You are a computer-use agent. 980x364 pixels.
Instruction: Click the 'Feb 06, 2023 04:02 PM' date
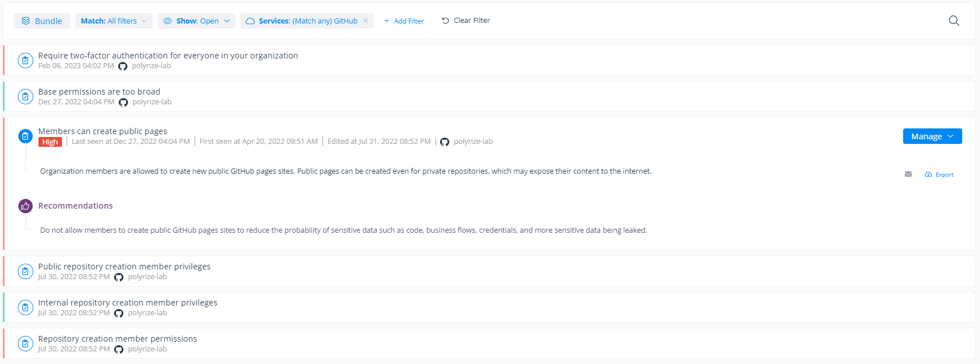click(x=76, y=66)
